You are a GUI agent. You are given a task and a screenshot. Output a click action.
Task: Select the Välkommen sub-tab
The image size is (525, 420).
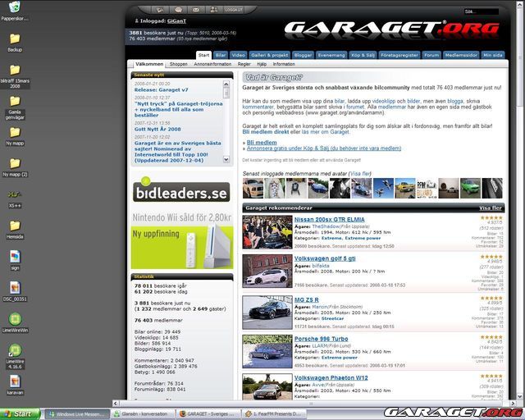149,64
